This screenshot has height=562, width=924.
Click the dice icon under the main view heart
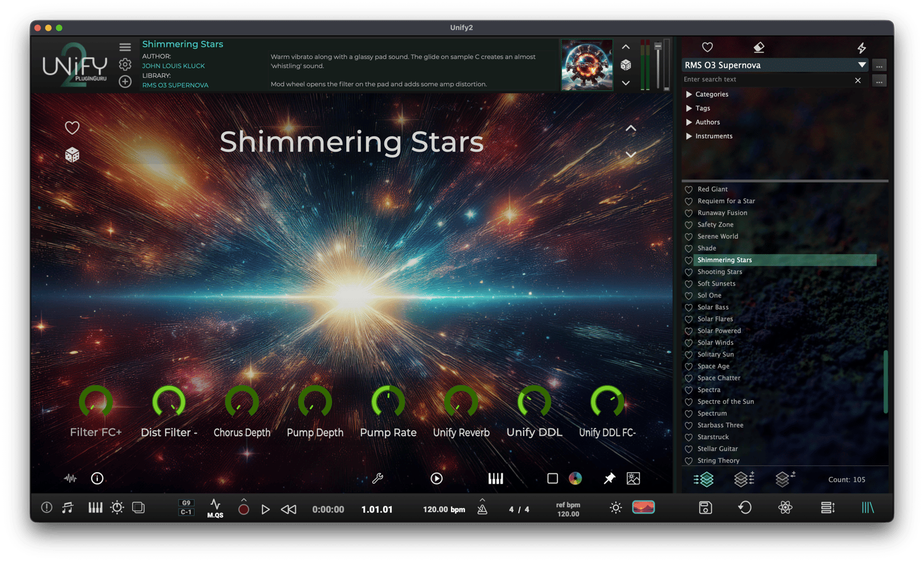pos(72,155)
